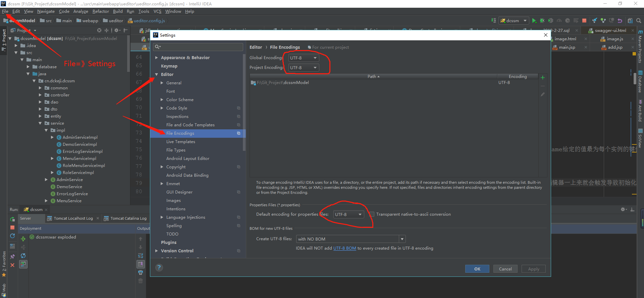Expand Code Style settings node
Viewport: 644px width, 298px height.
point(162,108)
